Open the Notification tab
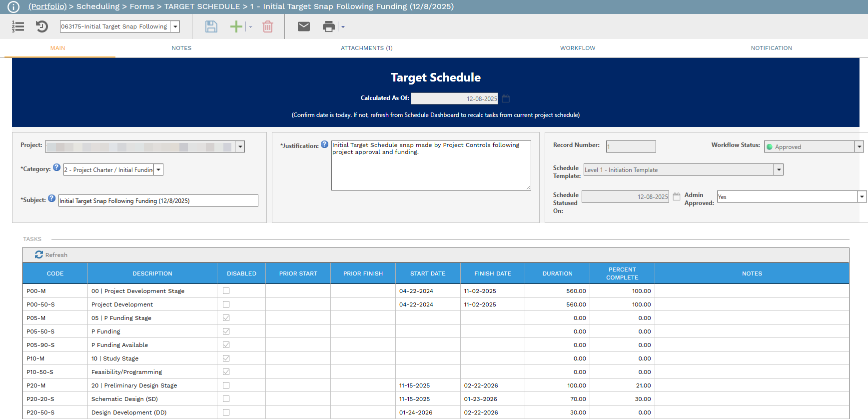 (x=771, y=48)
